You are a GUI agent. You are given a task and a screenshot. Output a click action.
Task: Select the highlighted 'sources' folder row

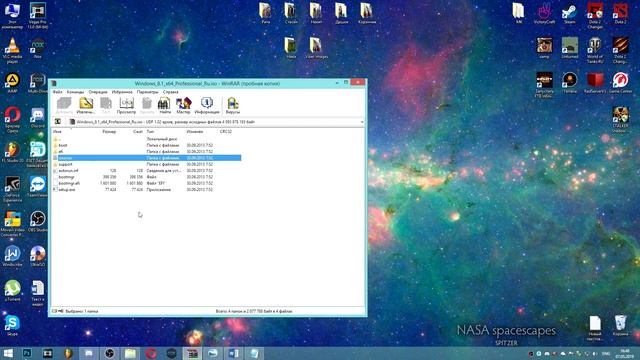tap(146, 158)
